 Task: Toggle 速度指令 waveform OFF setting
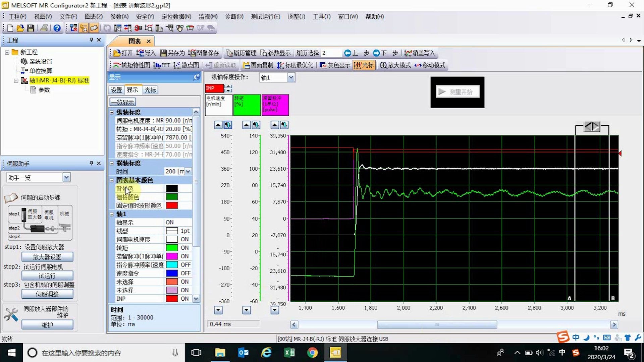pos(185,273)
